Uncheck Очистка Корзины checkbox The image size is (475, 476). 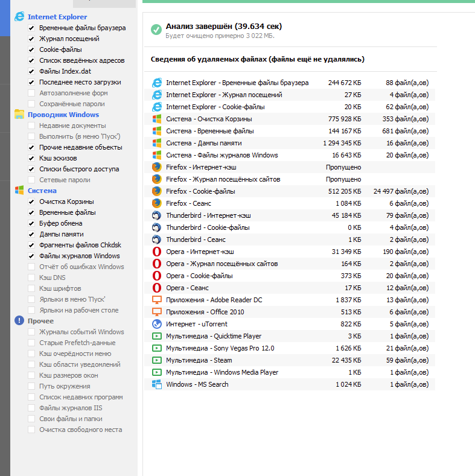pyautogui.click(x=31, y=202)
